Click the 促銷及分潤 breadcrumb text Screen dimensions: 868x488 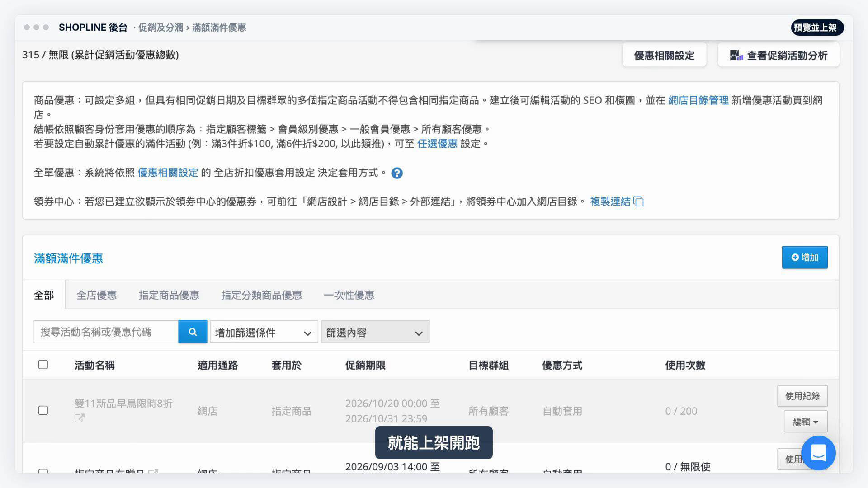tap(160, 28)
